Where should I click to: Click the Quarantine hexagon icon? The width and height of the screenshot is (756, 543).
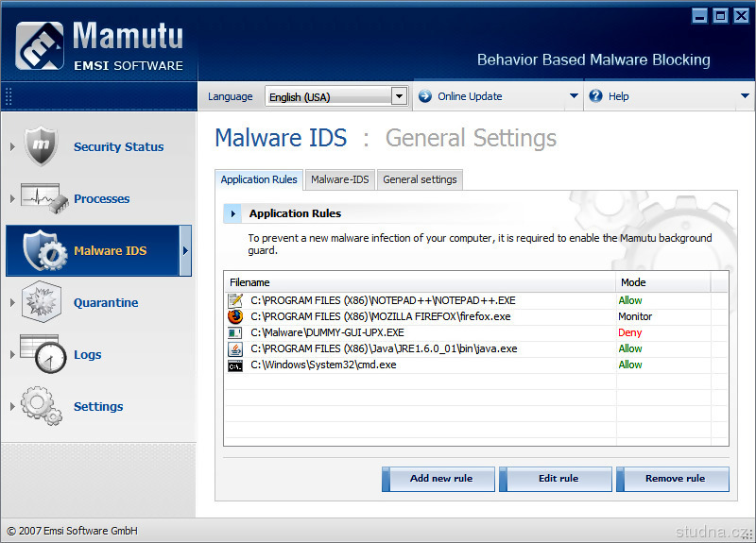41,302
